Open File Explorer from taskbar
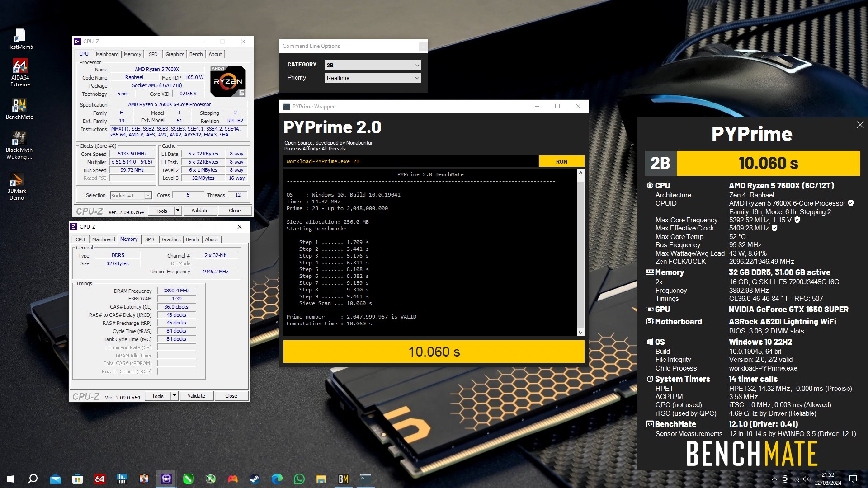 tap(321, 479)
